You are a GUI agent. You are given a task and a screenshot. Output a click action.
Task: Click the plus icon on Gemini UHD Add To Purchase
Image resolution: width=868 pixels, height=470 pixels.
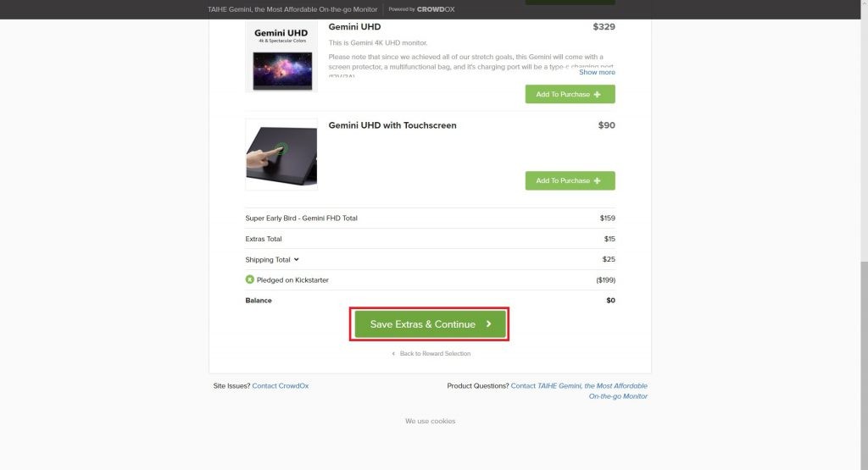click(x=597, y=95)
